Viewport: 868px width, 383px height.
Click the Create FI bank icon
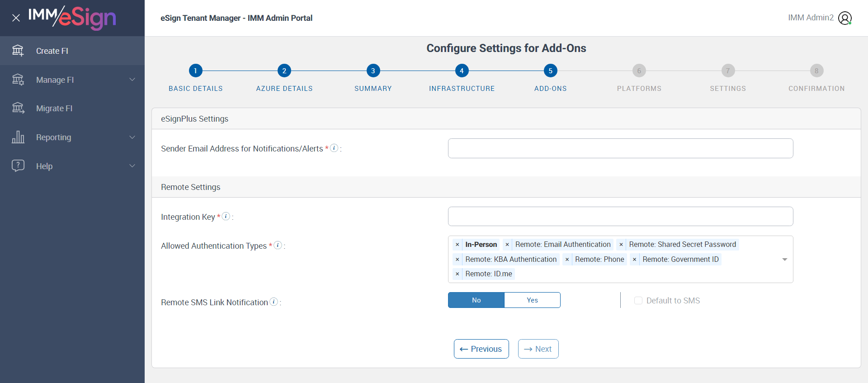(18, 51)
